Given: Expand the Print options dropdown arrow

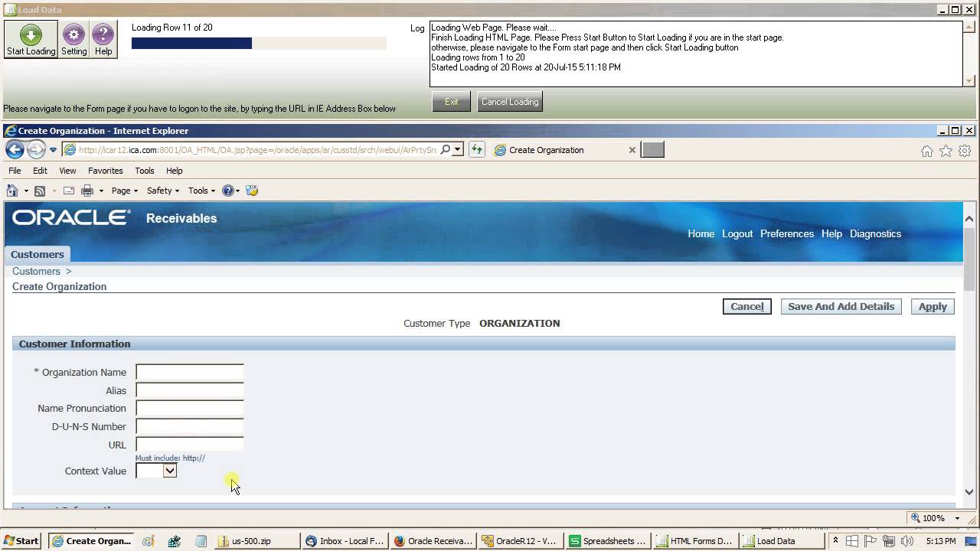Looking at the screenshot, I should pos(100,191).
